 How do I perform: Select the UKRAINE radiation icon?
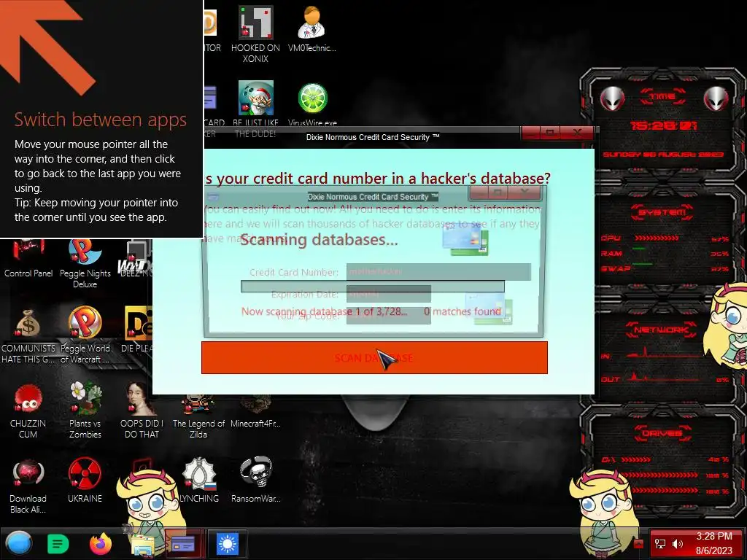(x=85, y=474)
